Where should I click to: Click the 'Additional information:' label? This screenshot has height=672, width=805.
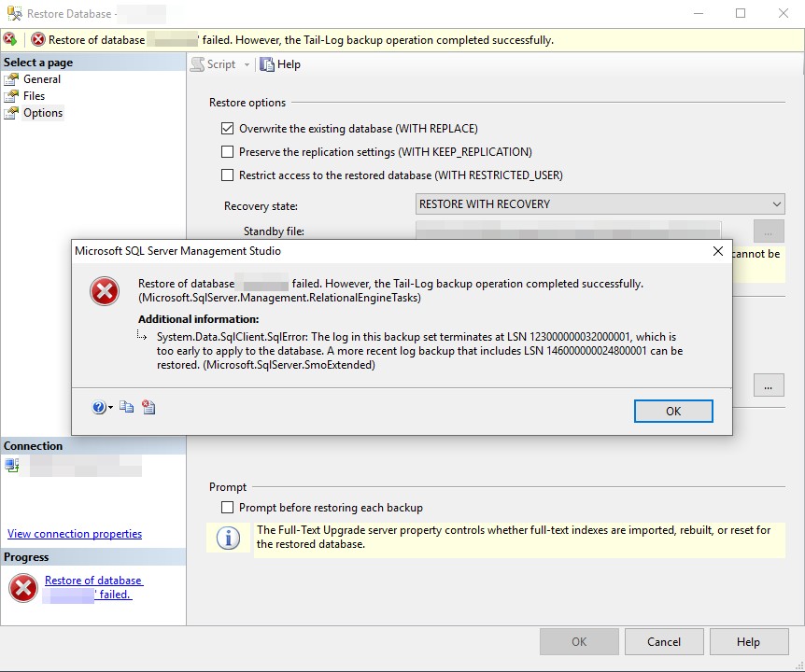click(198, 319)
